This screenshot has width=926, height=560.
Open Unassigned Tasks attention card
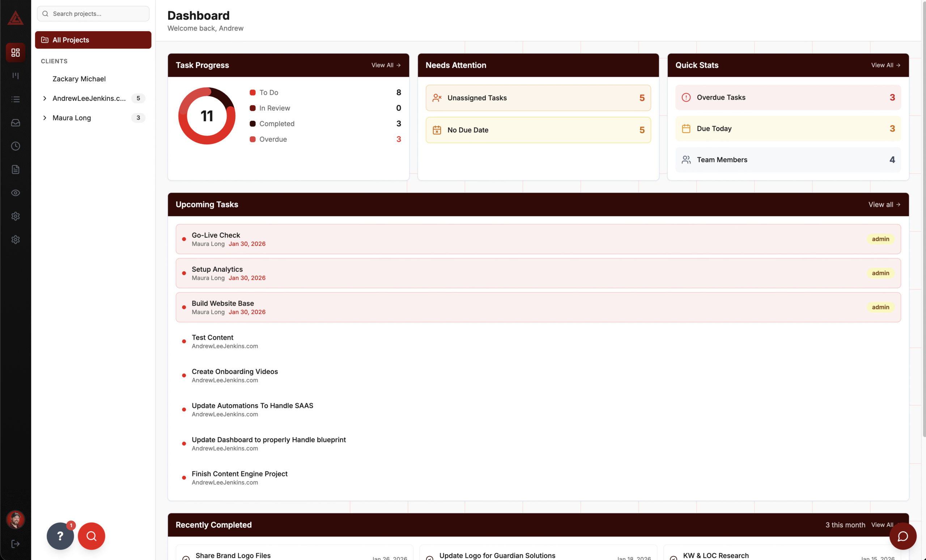(x=538, y=98)
